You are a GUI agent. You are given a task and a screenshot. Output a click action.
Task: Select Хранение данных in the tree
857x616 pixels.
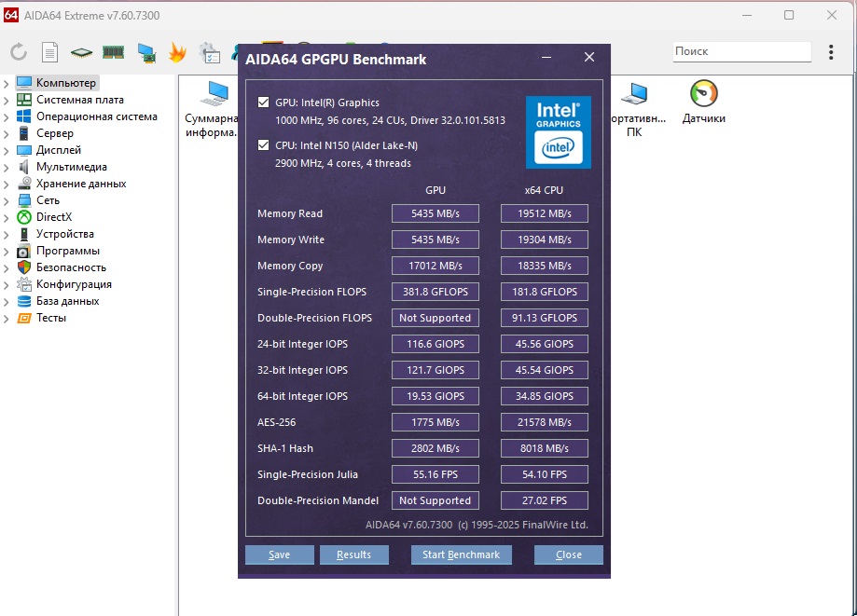pos(81,184)
